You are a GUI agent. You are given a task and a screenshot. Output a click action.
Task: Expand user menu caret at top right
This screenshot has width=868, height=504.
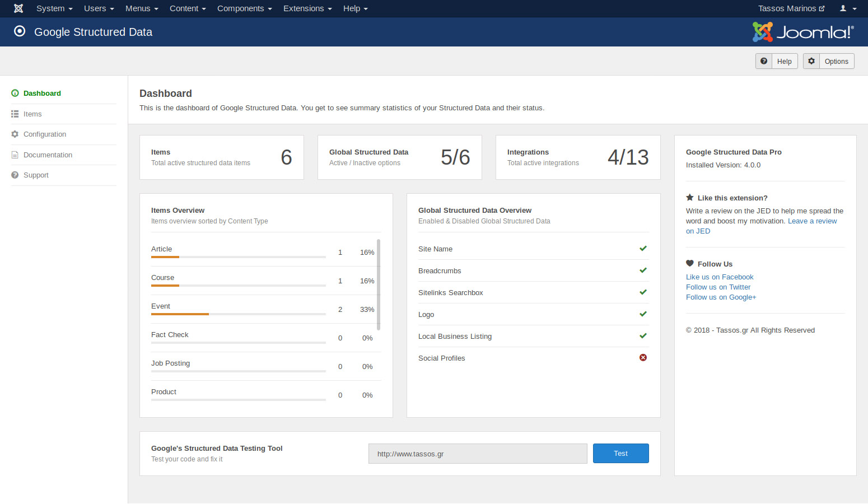point(855,9)
